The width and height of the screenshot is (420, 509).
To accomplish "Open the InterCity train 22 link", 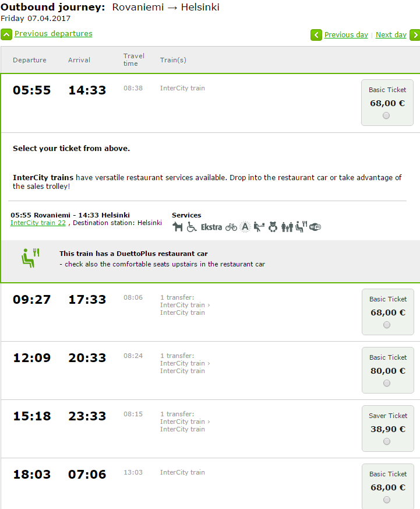I will 38,223.
